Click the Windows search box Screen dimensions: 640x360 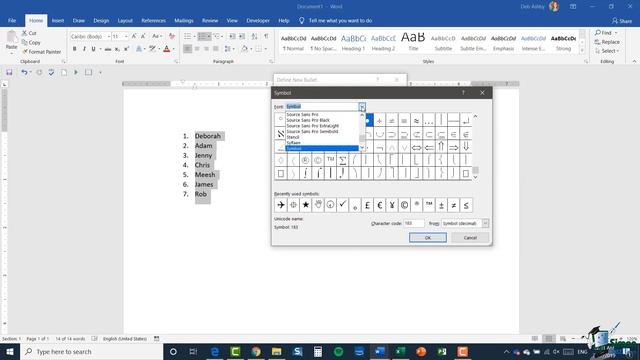pos(91,351)
